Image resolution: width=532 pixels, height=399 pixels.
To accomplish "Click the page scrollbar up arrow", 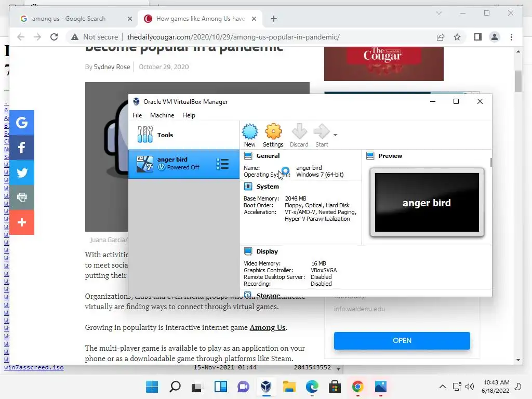I will point(518,51).
